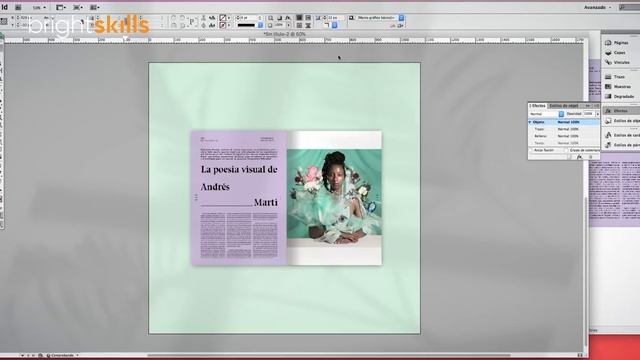Click the opacity percentage field in control panel
This screenshot has width=640, height=360.
[280, 25]
